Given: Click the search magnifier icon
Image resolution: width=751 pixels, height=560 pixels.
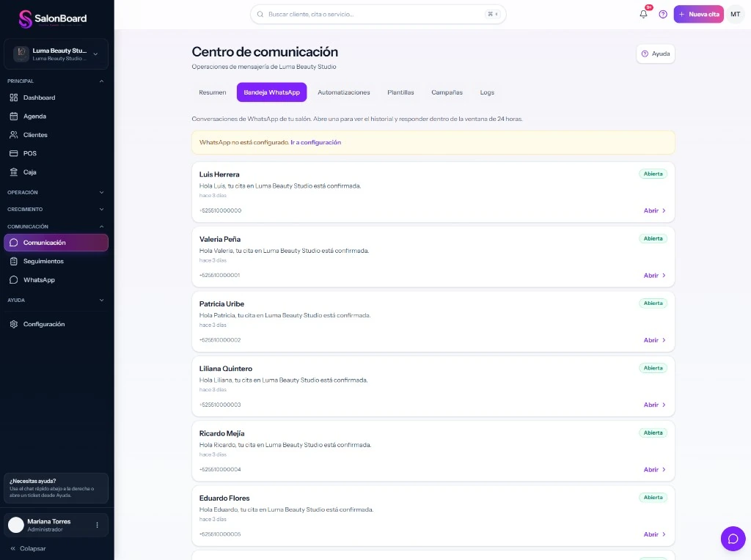Looking at the screenshot, I should [260, 15].
